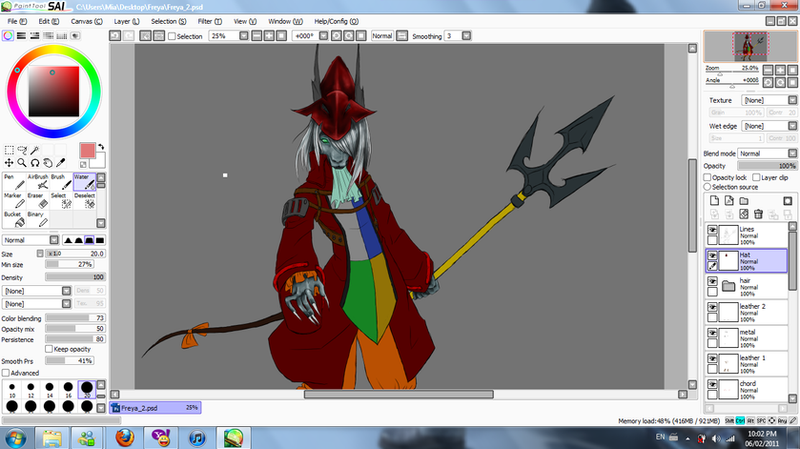The width and height of the screenshot is (800, 449).
Task: Hide the Lines layer
Action: [x=712, y=230]
